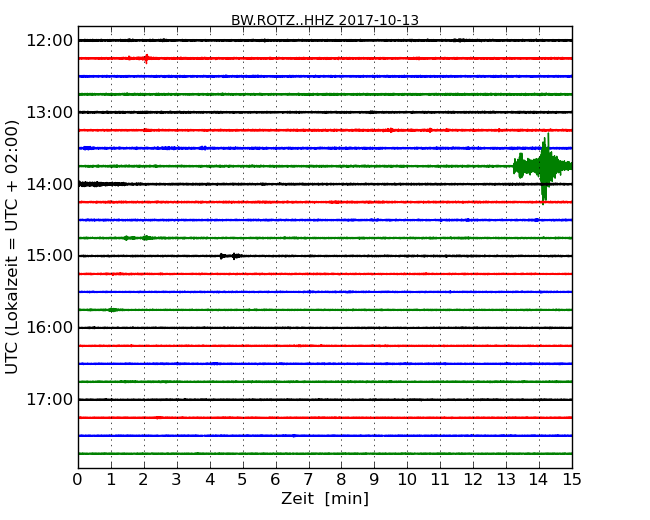This screenshot has height=520, width=650.
Task: Click the thickened black trace start at 14:00
Action: point(104,184)
